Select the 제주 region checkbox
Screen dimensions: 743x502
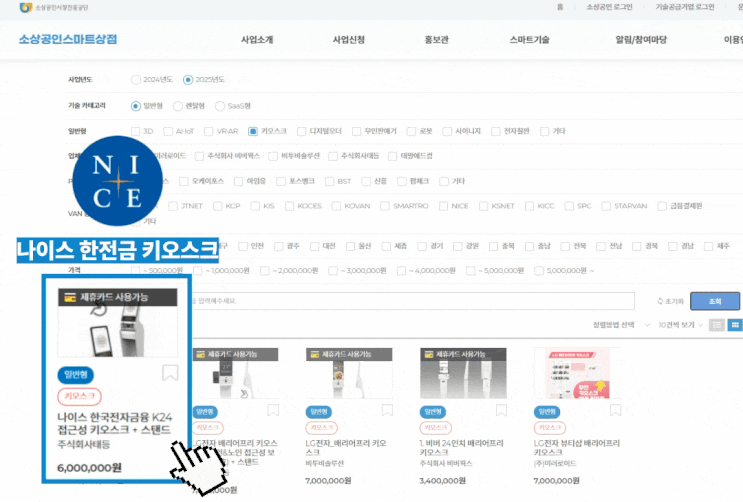click(x=709, y=246)
